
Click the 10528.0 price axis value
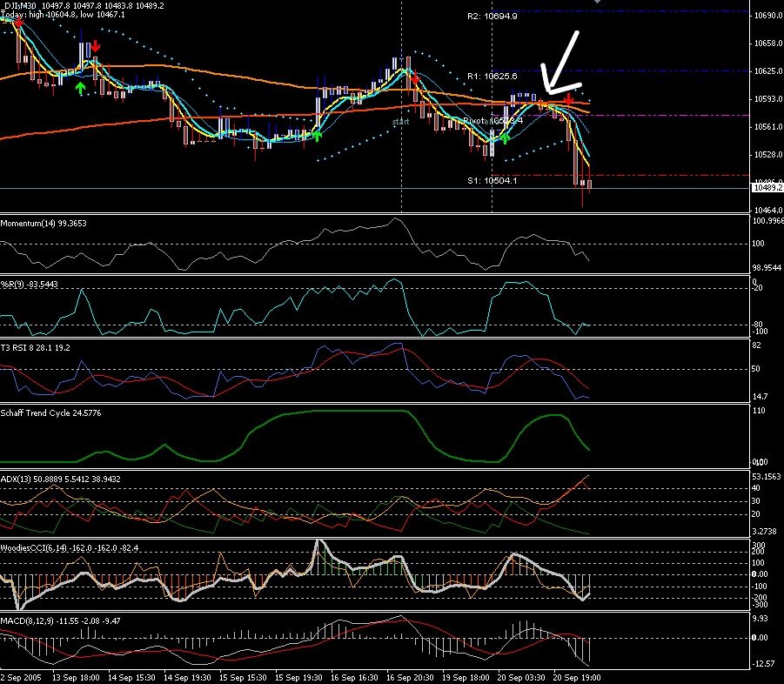767,155
